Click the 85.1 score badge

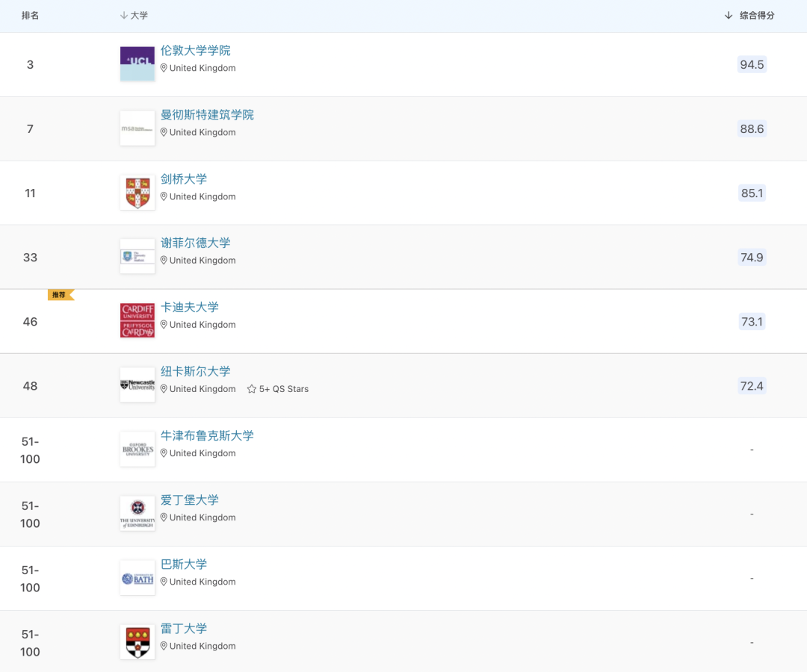click(752, 193)
